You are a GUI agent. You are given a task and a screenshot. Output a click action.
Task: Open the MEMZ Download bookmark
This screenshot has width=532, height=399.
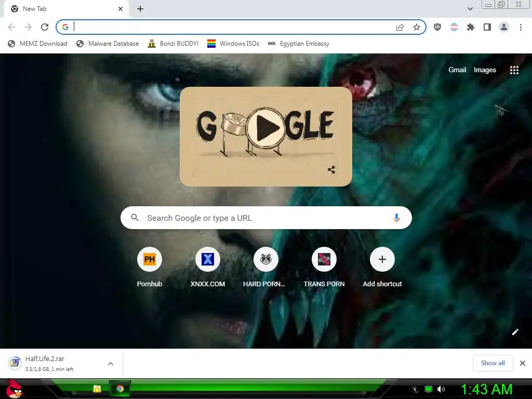point(37,44)
